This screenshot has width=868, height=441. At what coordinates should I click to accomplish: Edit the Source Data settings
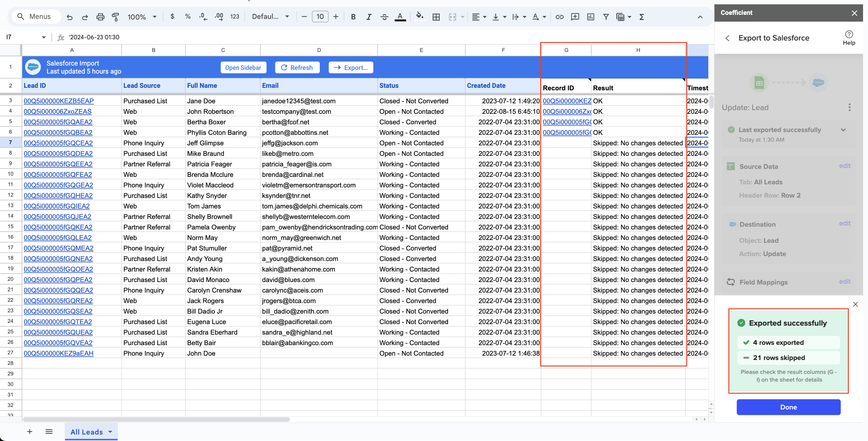click(844, 166)
